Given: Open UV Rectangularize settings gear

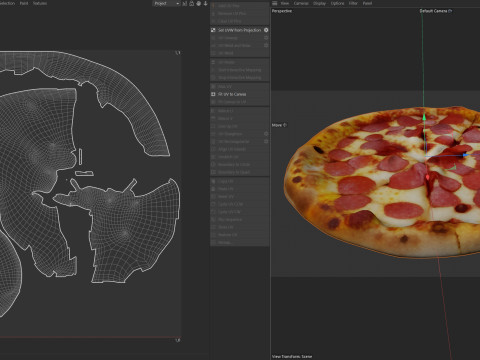Looking at the screenshot, I should (266, 141).
